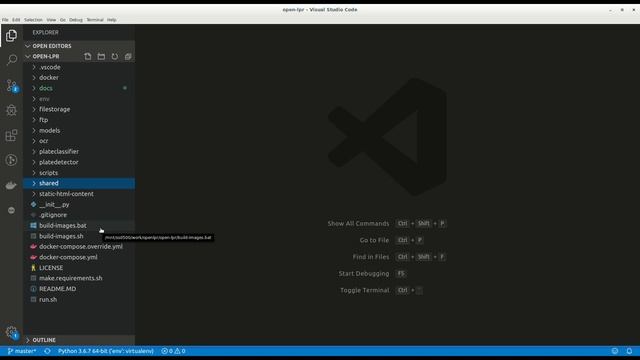Collapse the OPEN EDITORS section
This screenshot has width=640, height=360.
click(79, 46)
